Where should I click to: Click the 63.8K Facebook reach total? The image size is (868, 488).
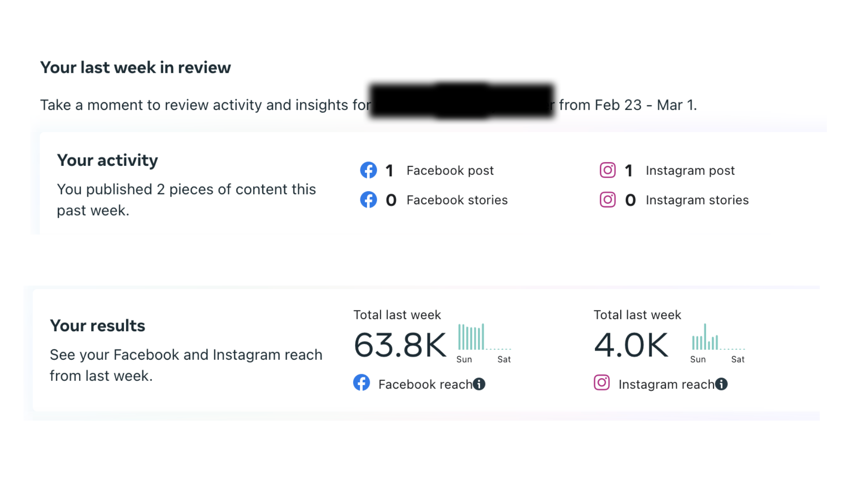coord(400,345)
